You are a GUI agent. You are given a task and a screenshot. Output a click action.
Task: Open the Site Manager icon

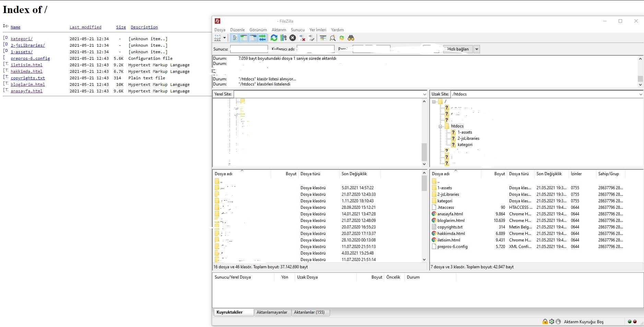click(218, 38)
